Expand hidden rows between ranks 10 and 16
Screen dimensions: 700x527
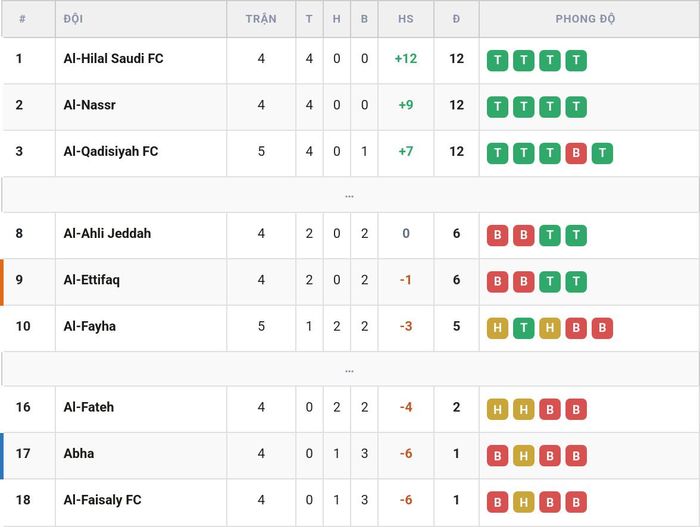[350, 369]
